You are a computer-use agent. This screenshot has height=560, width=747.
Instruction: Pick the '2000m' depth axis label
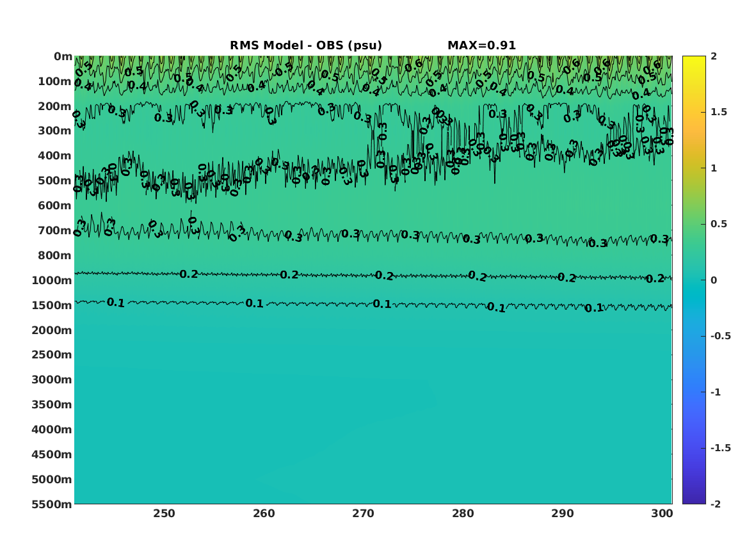click(x=52, y=330)
